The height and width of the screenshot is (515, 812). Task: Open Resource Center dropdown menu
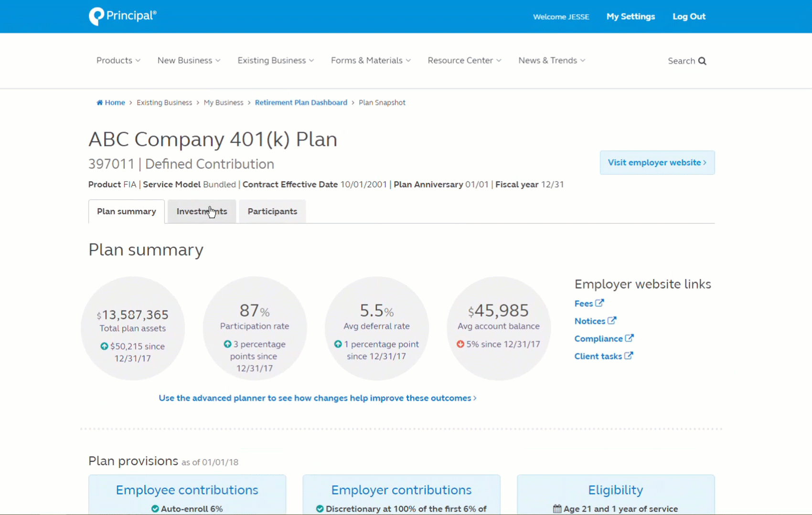(464, 61)
